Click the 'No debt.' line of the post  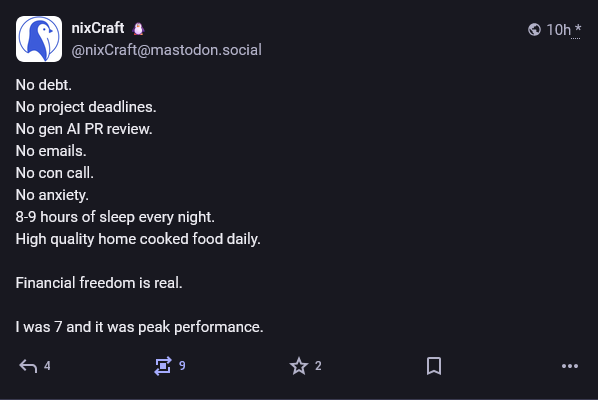click(43, 85)
